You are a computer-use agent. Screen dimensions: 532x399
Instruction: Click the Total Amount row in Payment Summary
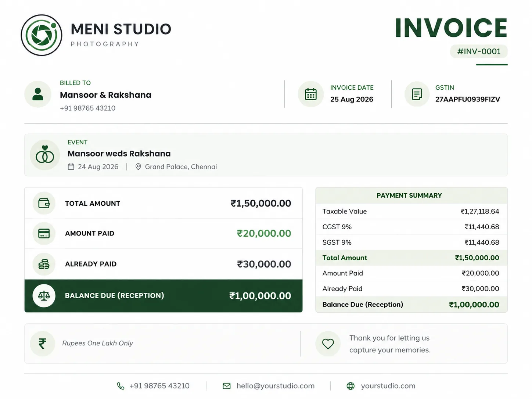(411, 258)
